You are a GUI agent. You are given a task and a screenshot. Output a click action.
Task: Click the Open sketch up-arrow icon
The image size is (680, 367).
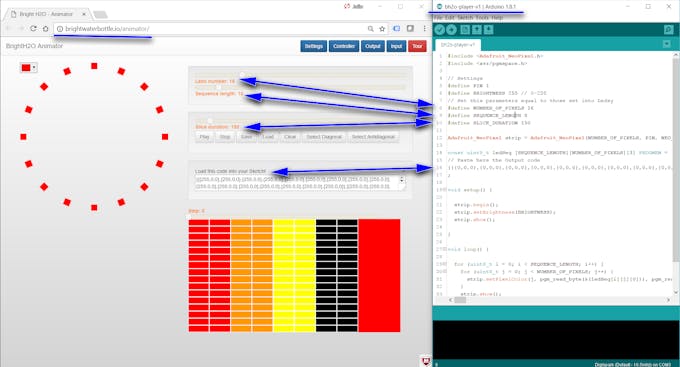[477, 29]
